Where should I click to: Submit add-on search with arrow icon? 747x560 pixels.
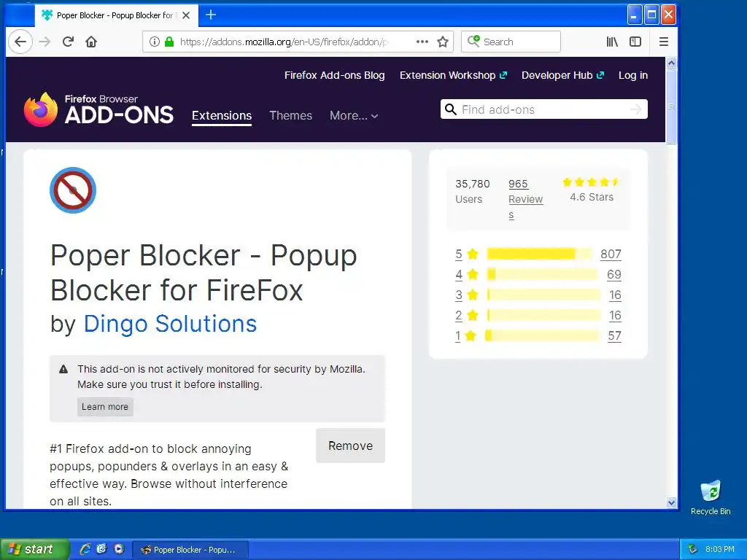[635, 109]
